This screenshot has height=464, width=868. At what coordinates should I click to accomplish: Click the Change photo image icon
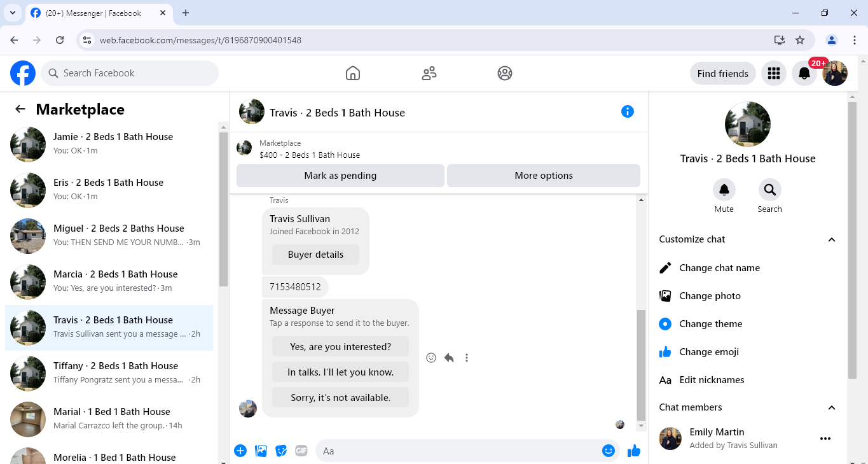point(665,296)
